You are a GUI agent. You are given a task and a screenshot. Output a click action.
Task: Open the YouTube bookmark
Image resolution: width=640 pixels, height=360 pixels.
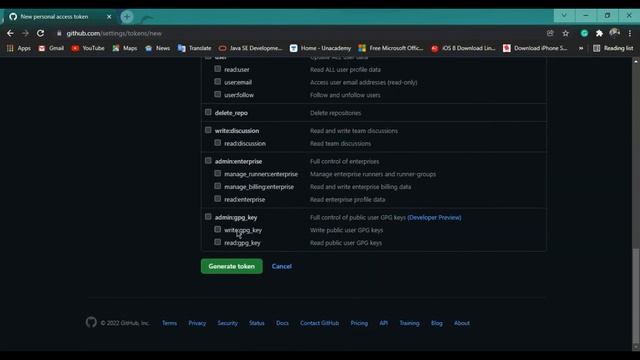[88, 48]
